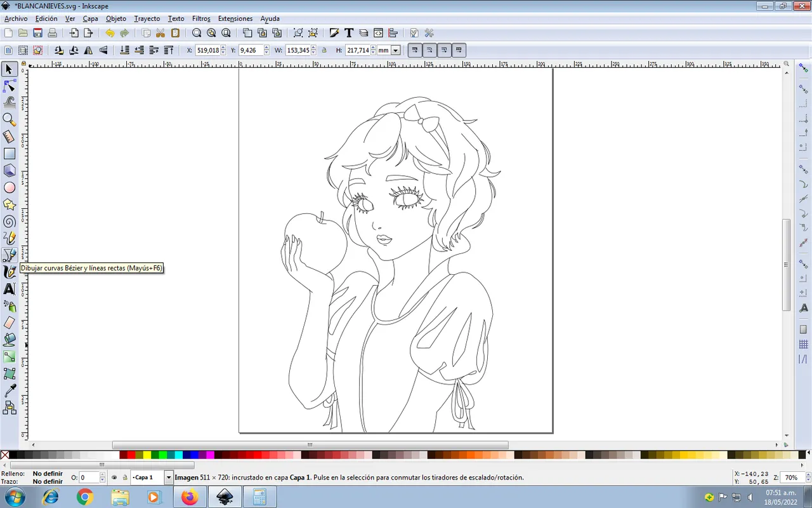Click the H height spinner arrows
Screen dimensions: 812x508
374,50
